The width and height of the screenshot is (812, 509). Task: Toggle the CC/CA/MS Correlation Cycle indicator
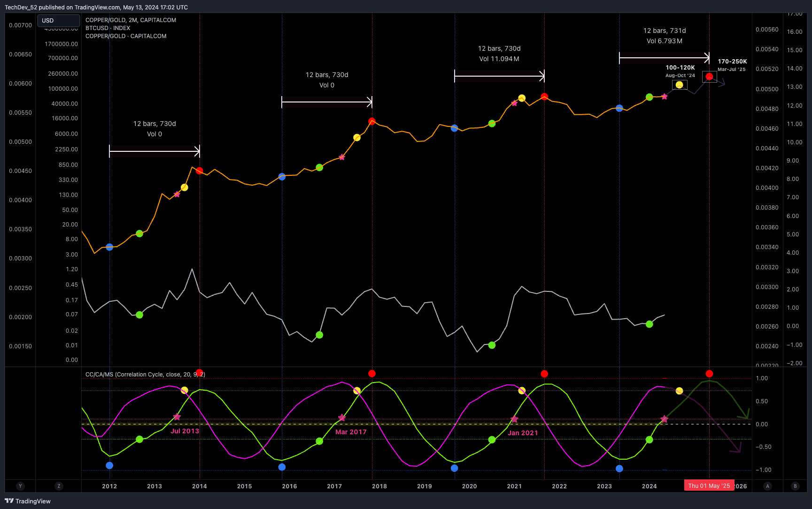146,374
